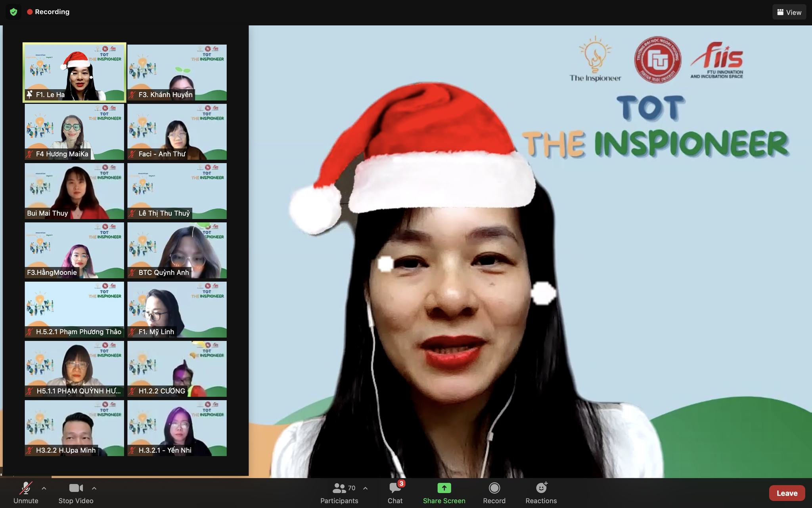Select H.3.2.1 - Yến Nhi video thumbnail
Screen dimensions: 812x508
[177, 428]
